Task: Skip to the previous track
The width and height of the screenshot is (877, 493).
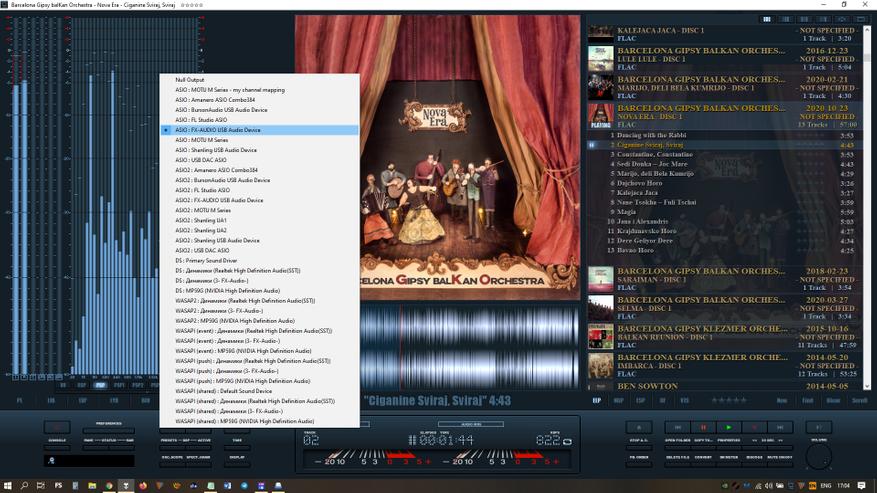Action: point(677,428)
